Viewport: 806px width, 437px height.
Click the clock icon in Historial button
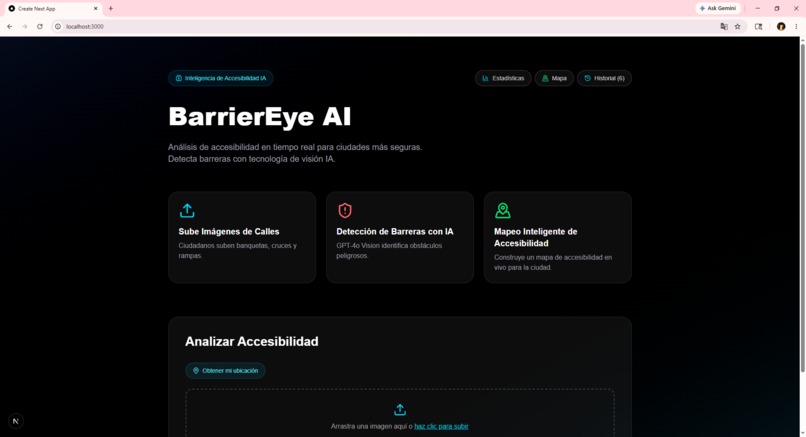pyautogui.click(x=588, y=78)
